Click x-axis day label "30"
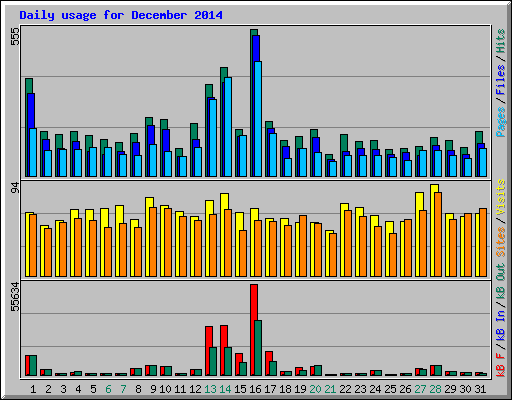Screen dimensions: 512x400 pos(465,389)
